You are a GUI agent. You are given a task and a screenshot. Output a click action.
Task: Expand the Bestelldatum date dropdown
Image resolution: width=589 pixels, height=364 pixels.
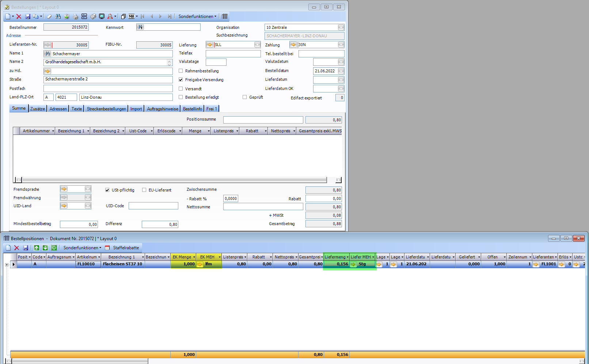coord(341,71)
